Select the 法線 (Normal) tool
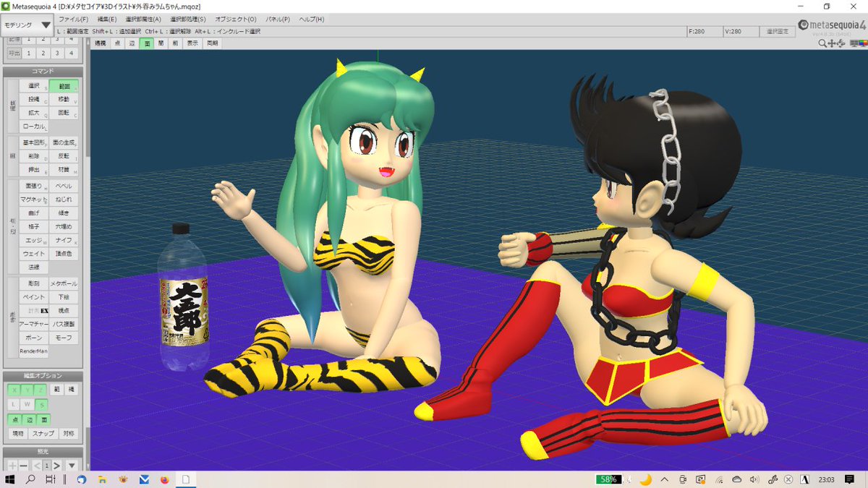 33,267
